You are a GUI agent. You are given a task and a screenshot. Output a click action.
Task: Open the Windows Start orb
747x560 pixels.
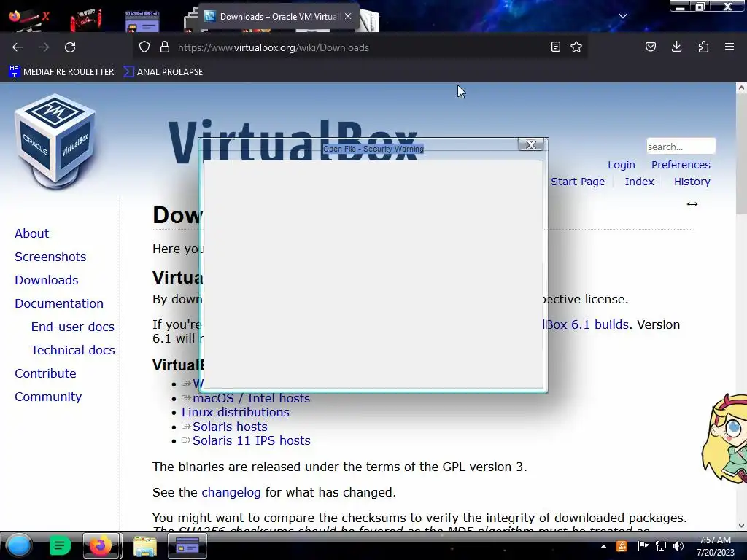18,545
